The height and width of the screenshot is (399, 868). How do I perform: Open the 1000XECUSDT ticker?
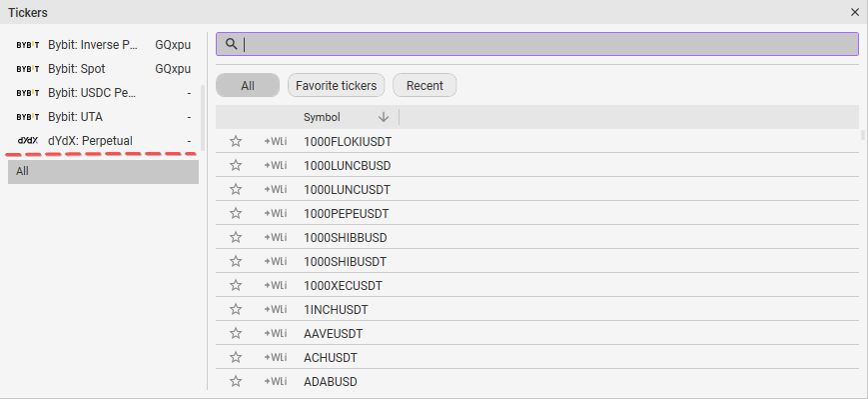(x=343, y=286)
